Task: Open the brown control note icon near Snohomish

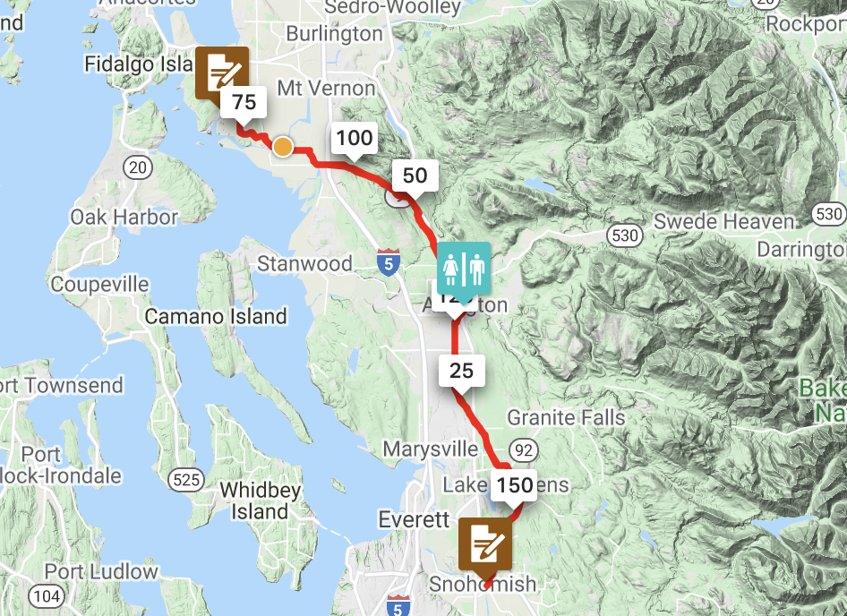Action: tap(485, 544)
